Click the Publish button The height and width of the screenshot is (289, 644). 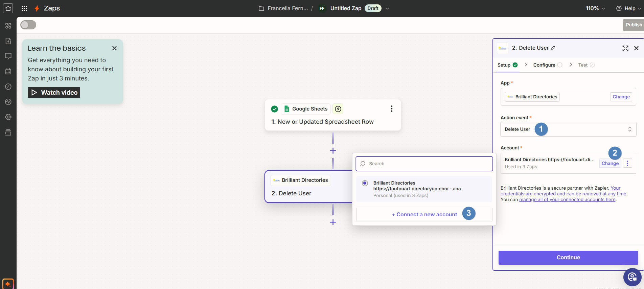click(x=634, y=25)
